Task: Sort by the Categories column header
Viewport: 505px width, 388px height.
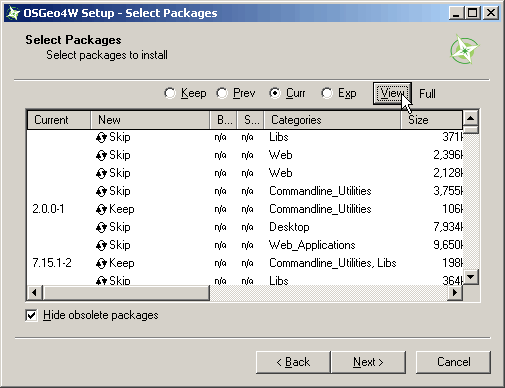Action: tap(332, 120)
